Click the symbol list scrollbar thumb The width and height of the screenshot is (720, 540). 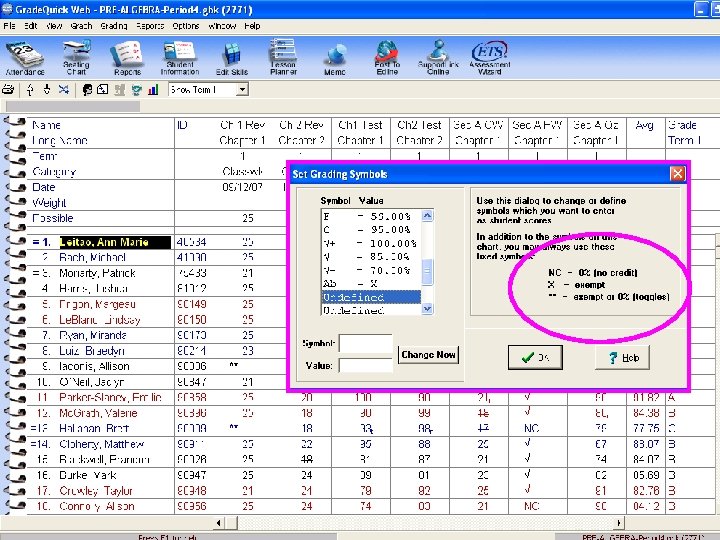(x=427, y=271)
